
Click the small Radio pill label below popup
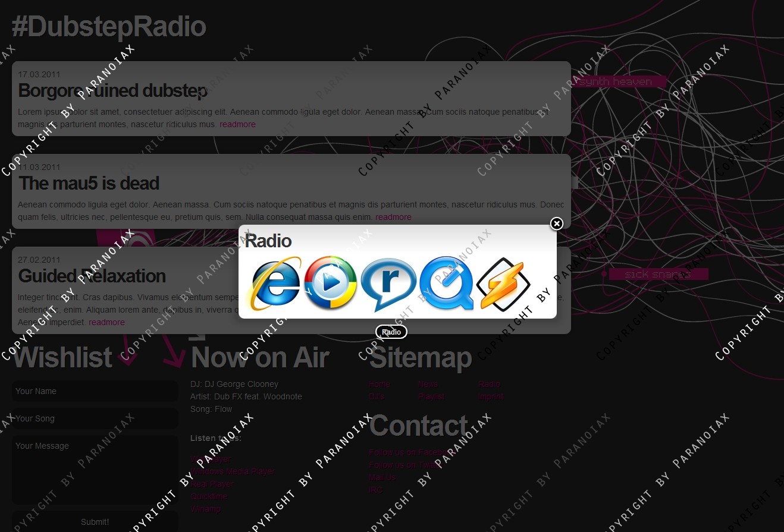pos(391,332)
